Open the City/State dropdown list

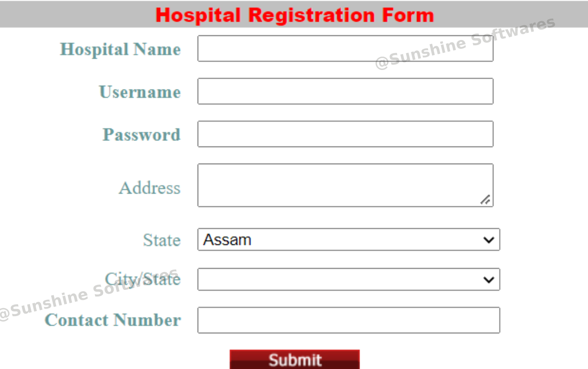point(348,279)
